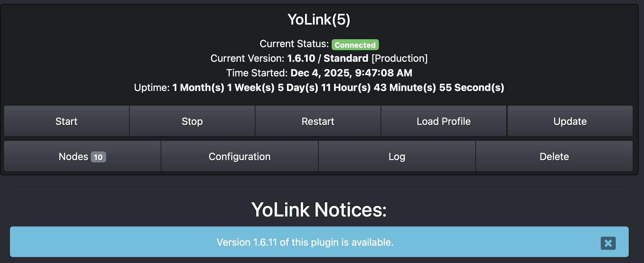View the plugin Log
The width and height of the screenshot is (644, 263).
[x=397, y=156]
